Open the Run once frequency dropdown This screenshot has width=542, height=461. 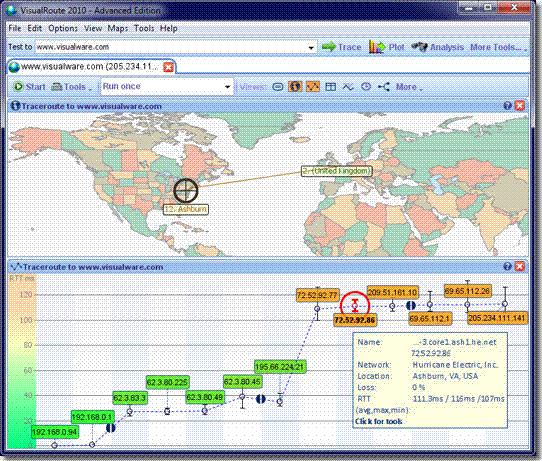(x=167, y=86)
